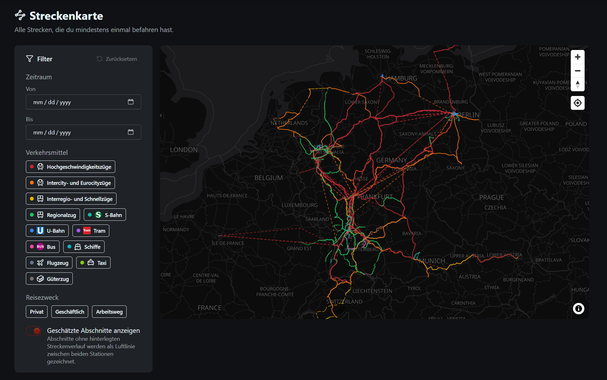Click the Zurücksetzen reset filter button

tap(117, 59)
